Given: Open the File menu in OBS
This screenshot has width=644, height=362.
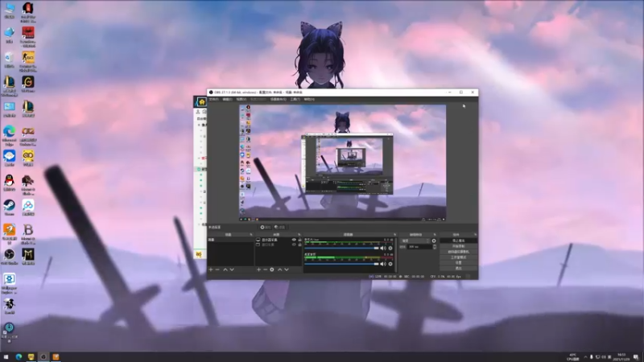Looking at the screenshot, I should tap(213, 99).
